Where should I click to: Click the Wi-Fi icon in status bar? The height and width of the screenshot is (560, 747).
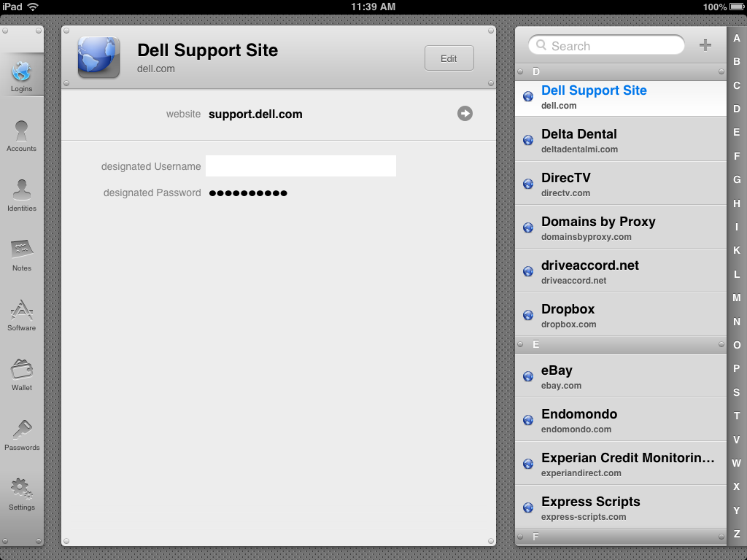pos(33,7)
